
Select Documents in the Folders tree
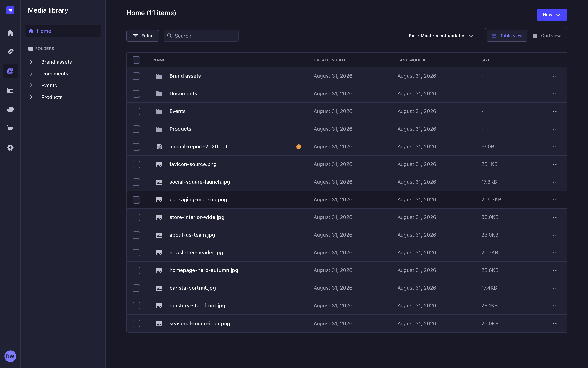[x=55, y=73]
